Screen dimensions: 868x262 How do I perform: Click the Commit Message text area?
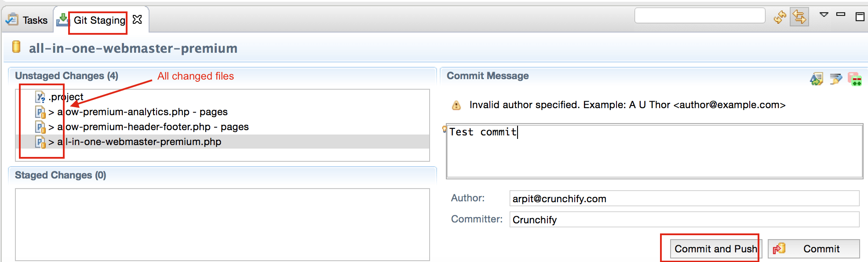tap(654, 151)
